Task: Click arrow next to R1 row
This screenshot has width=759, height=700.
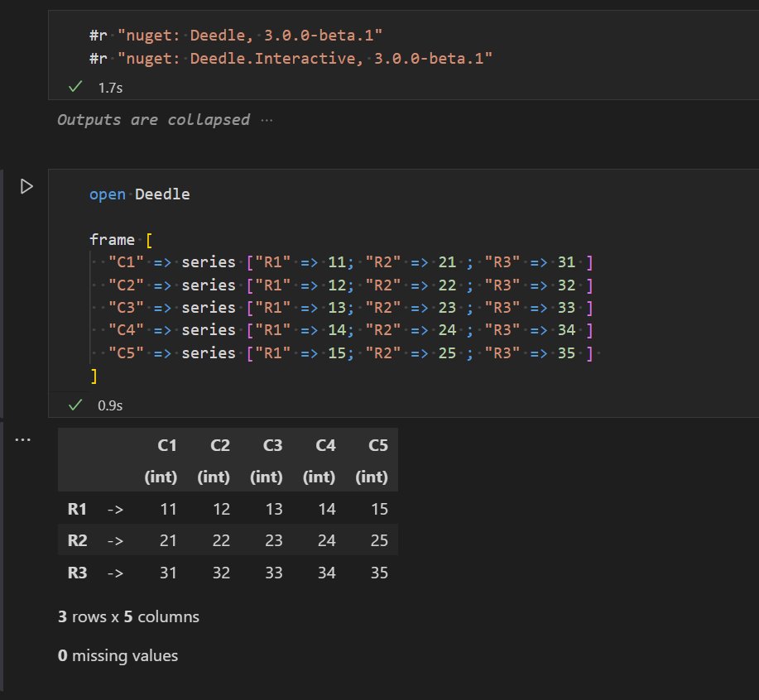Action: point(115,510)
